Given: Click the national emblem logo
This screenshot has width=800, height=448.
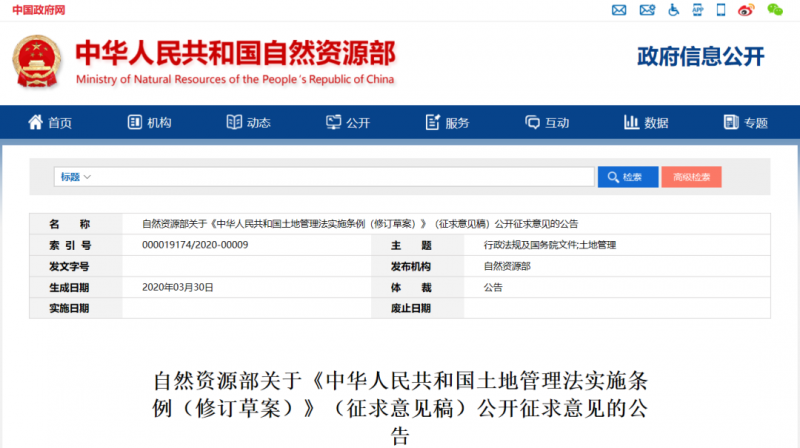Looking at the screenshot, I should 37,61.
